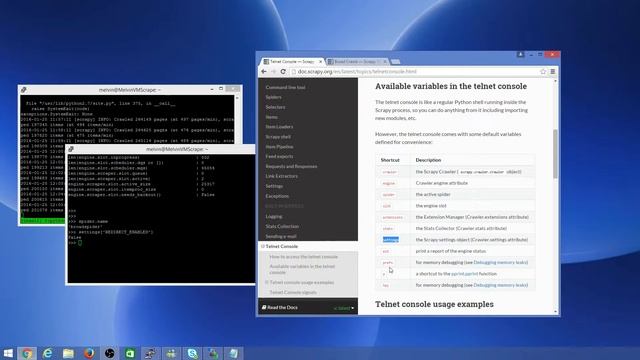640x360 pixels.
Task: Open Scrapy shell in the docs sidebar
Action: click(278, 137)
